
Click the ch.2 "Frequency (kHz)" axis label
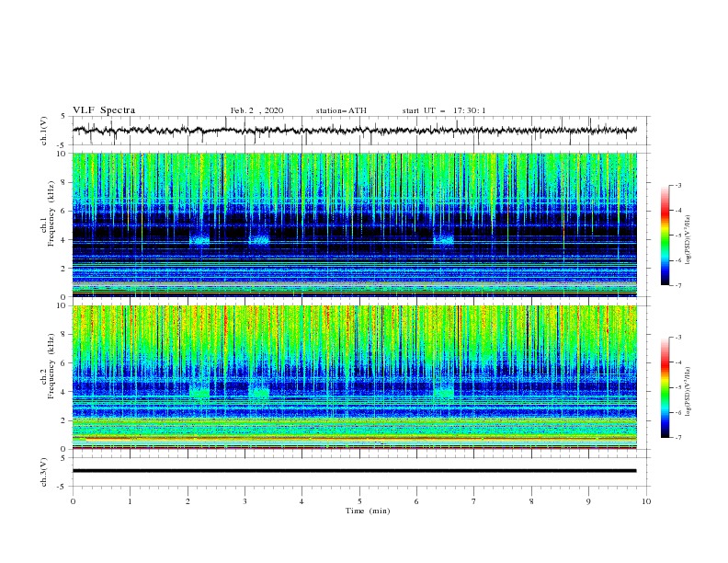tap(51, 366)
